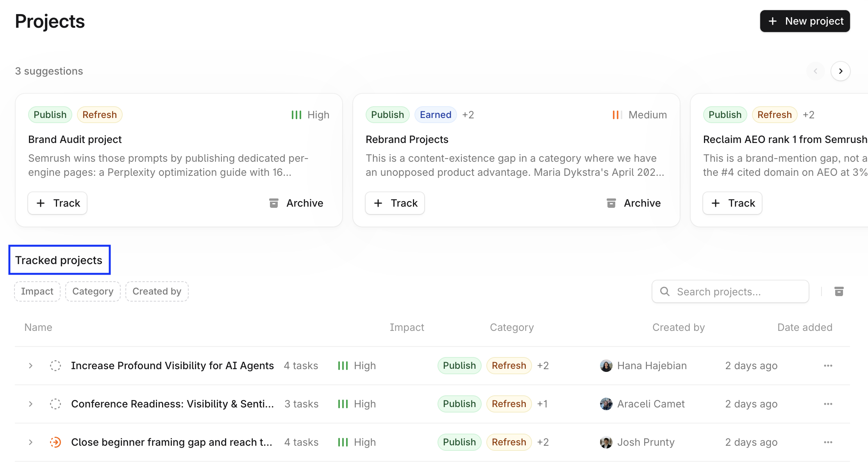
Task: Open the Category filter
Action: coord(93,291)
